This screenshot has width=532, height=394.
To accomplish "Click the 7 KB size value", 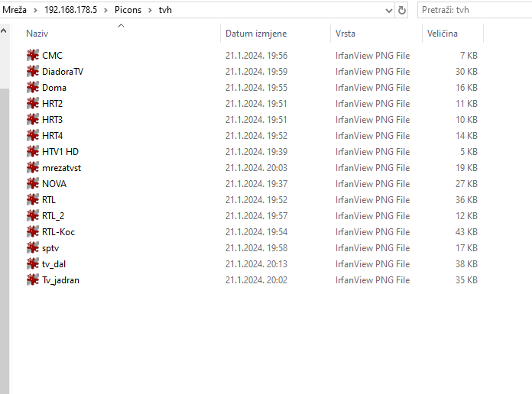I will tap(469, 55).
